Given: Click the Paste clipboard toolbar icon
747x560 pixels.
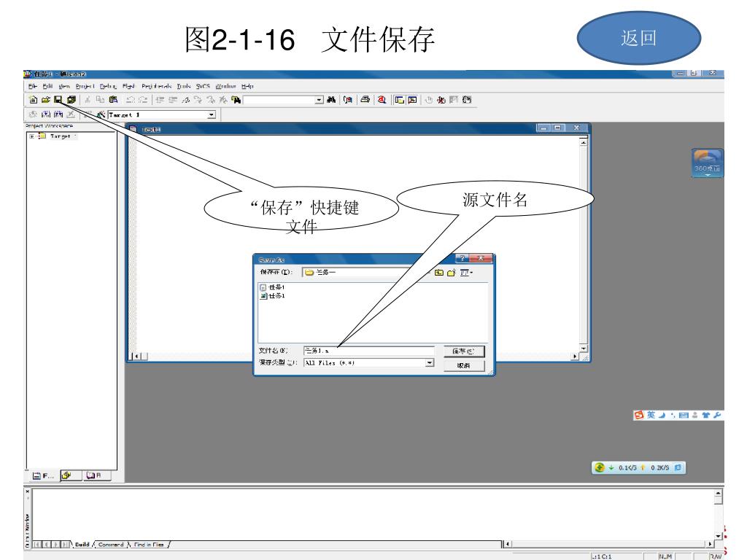Looking at the screenshot, I should pyautogui.click(x=113, y=99).
